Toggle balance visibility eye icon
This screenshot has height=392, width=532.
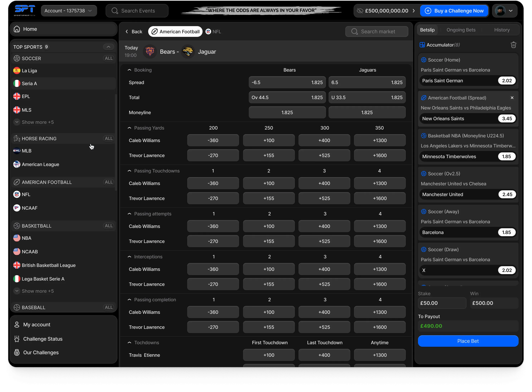click(x=360, y=11)
